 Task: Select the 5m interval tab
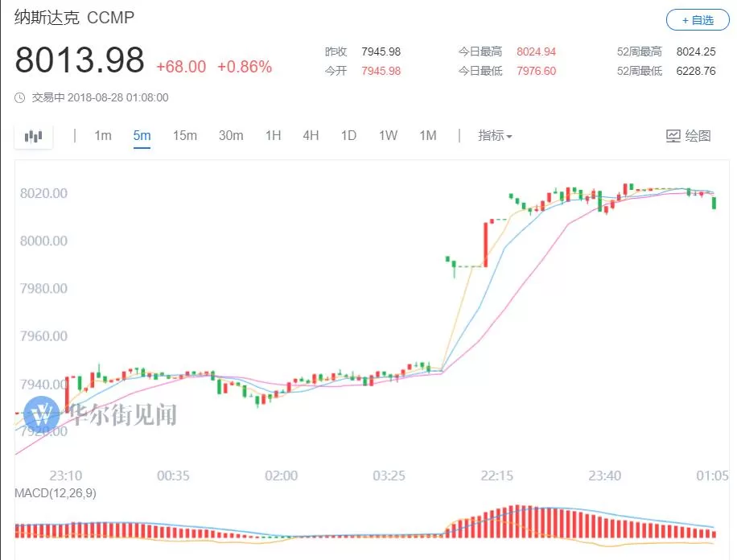click(x=142, y=135)
